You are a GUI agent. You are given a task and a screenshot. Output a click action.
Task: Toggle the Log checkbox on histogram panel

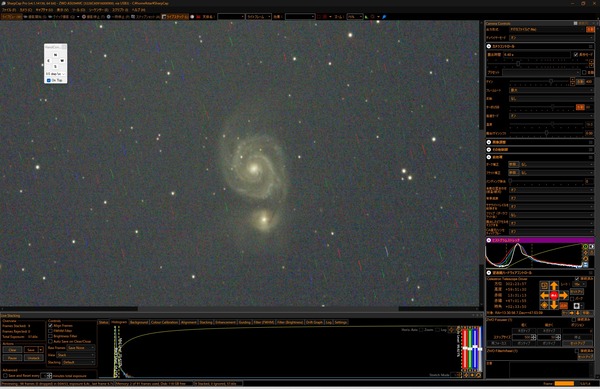[438, 330]
